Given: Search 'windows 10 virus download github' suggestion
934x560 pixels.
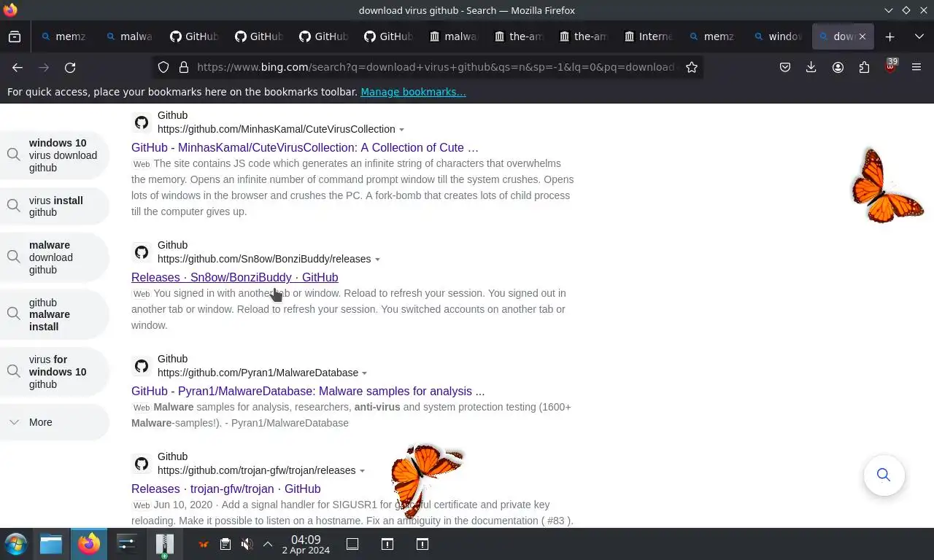Looking at the screenshot, I should (x=55, y=155).
